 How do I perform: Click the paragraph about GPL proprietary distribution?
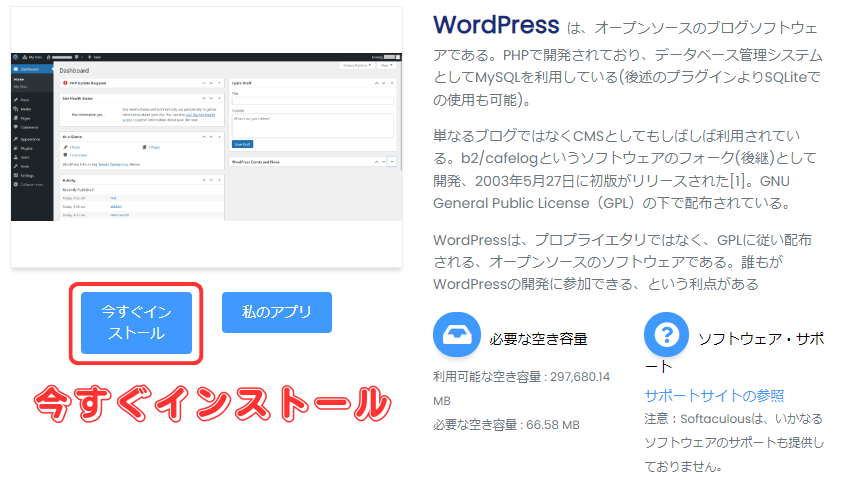pyautogui.click(x=623, y=262)
